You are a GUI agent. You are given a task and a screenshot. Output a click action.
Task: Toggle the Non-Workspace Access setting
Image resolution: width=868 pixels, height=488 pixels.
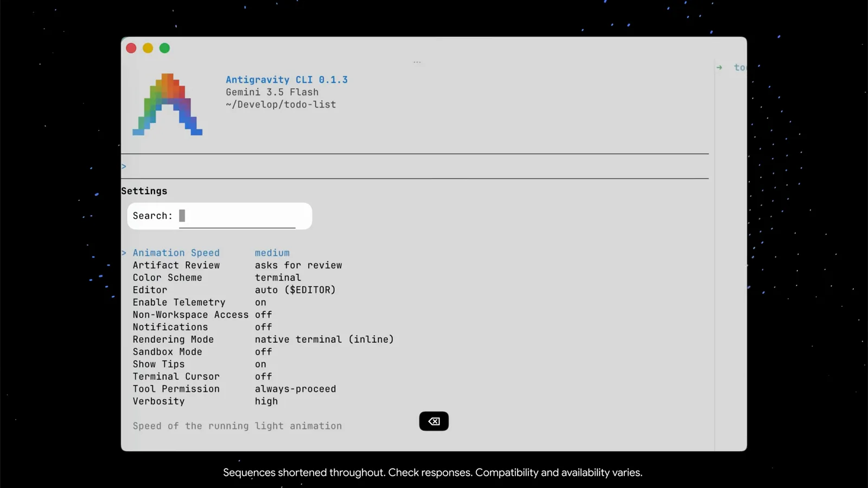202,315
